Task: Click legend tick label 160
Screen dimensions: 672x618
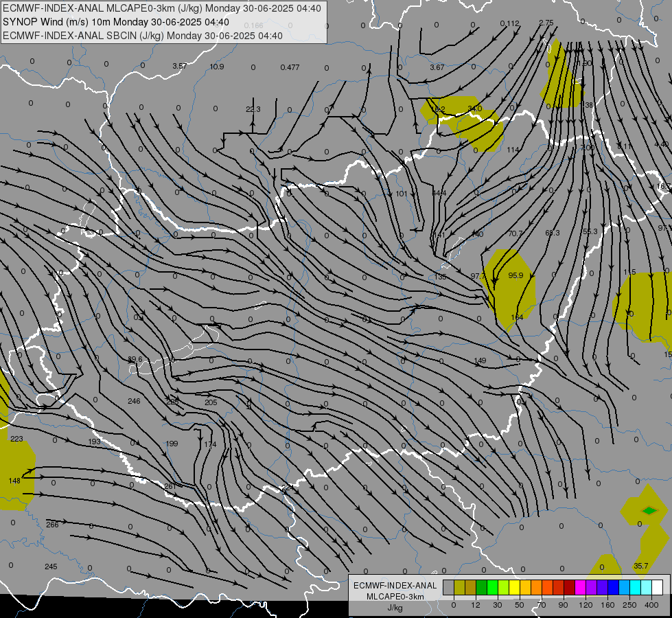Action: [607, 605]
